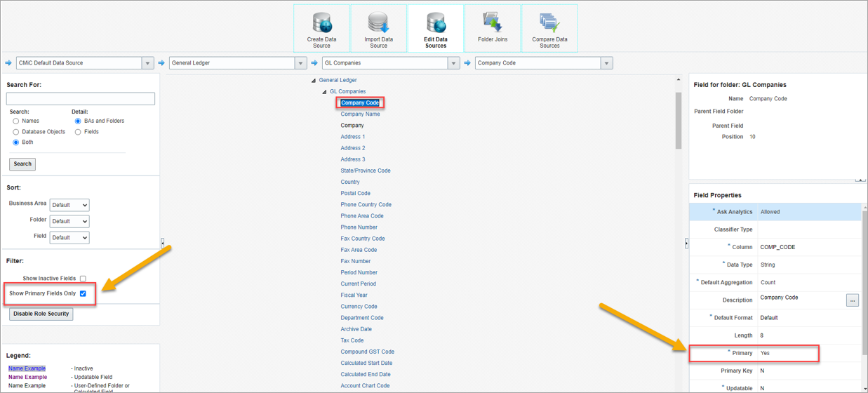Open the Create Data Source tool
868x393 pixels.
(x=321, y=28)
